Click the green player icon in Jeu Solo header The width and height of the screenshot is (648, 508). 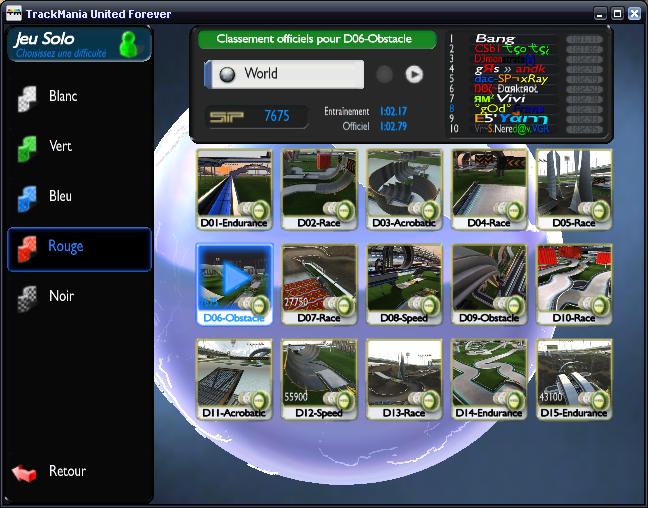(128, 43)
